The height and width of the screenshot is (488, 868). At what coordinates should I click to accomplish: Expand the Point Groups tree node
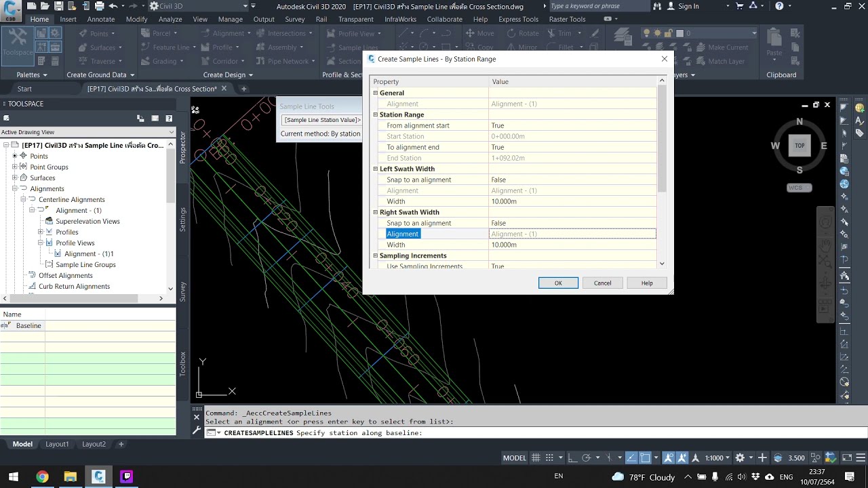(14, 167)
